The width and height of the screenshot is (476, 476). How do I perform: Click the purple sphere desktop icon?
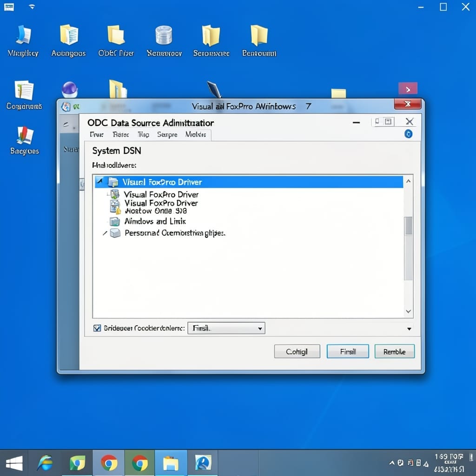[70, 89]
